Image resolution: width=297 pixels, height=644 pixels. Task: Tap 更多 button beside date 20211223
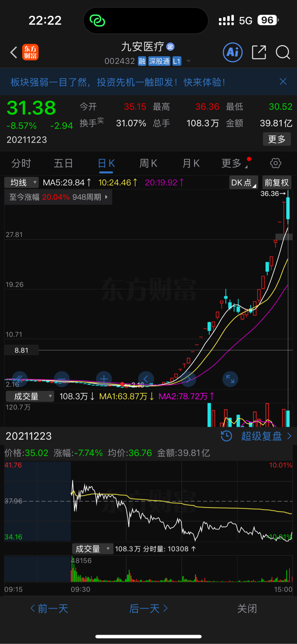click(277, 139)
